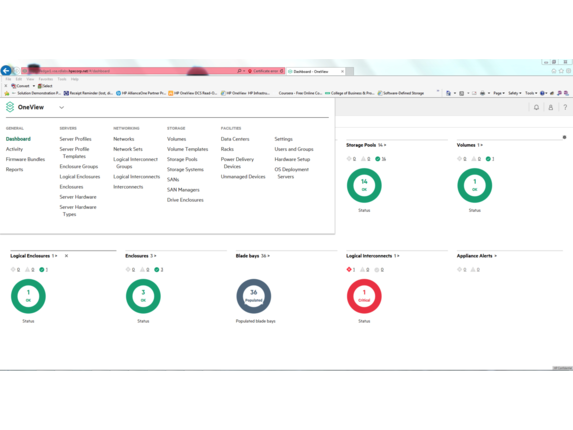The height and width of the screenshot is (430, 573).
Task: Click the warning triangle icon on Volumes
Action: (474, 159)
